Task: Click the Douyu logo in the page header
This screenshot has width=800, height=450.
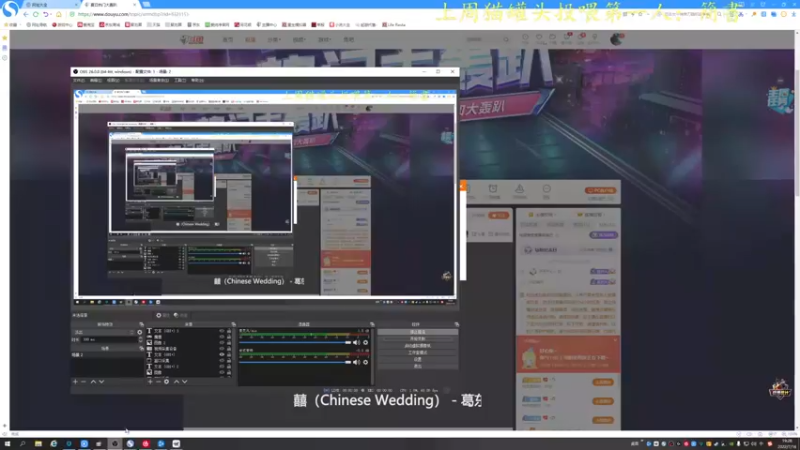Action: tap(192, 39)
